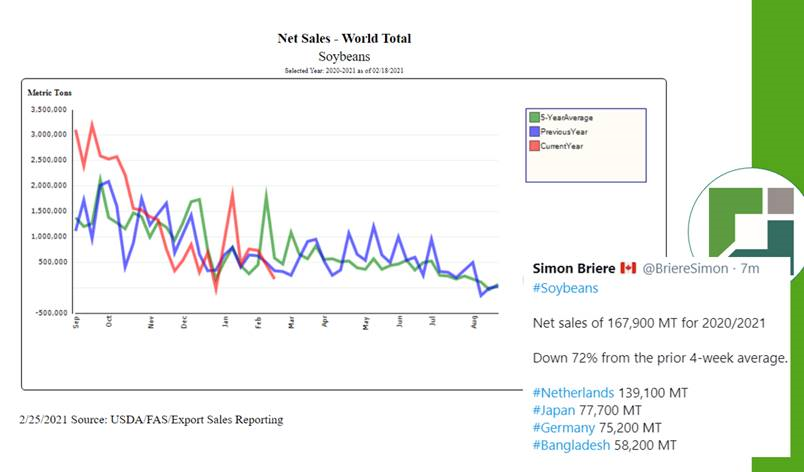The image size is (804, 472).
Task: Click the 3,500,000 y-axis value
Action: [47, 109]
